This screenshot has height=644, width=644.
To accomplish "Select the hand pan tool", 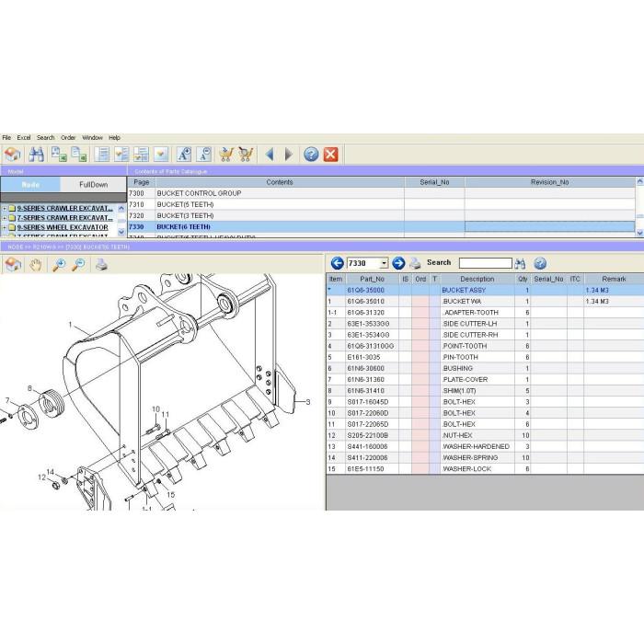I will click(x=36, y=265).
